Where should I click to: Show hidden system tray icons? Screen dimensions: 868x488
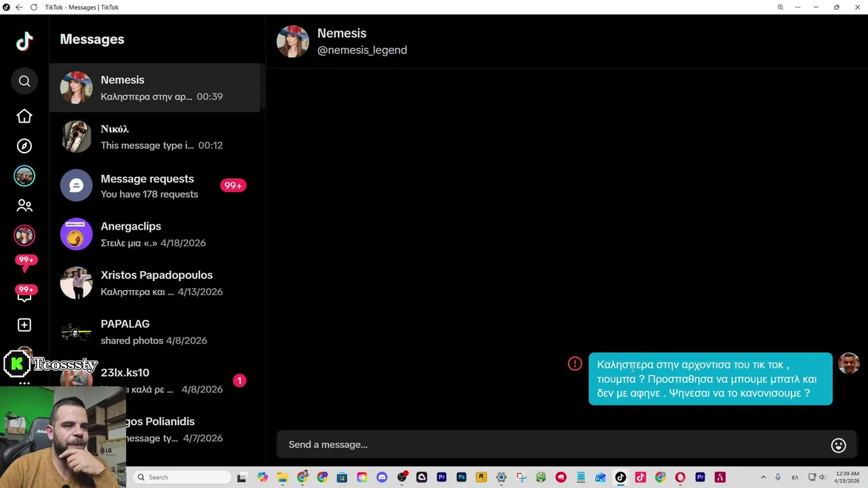click(763, 477)
